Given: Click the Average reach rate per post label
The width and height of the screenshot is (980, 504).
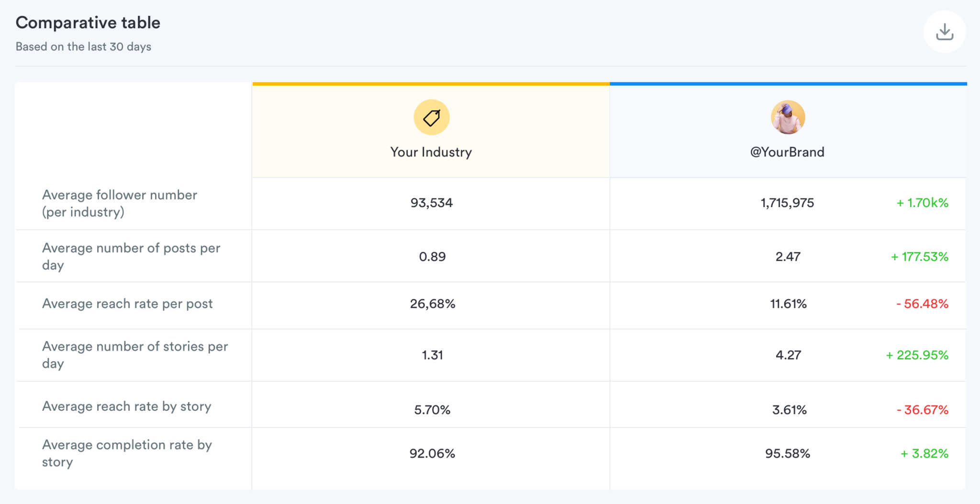Looking at the screenshot, I should point(127,303).
